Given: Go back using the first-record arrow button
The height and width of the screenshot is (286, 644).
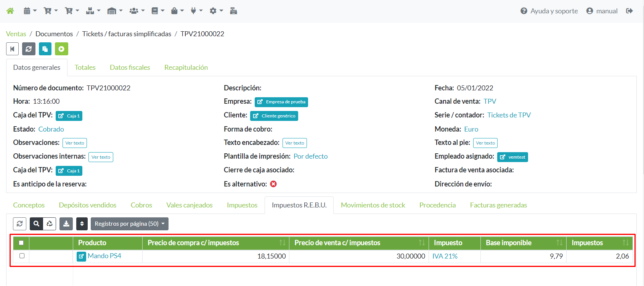Looking at the screenshot, I should click(x=12, y=49).
